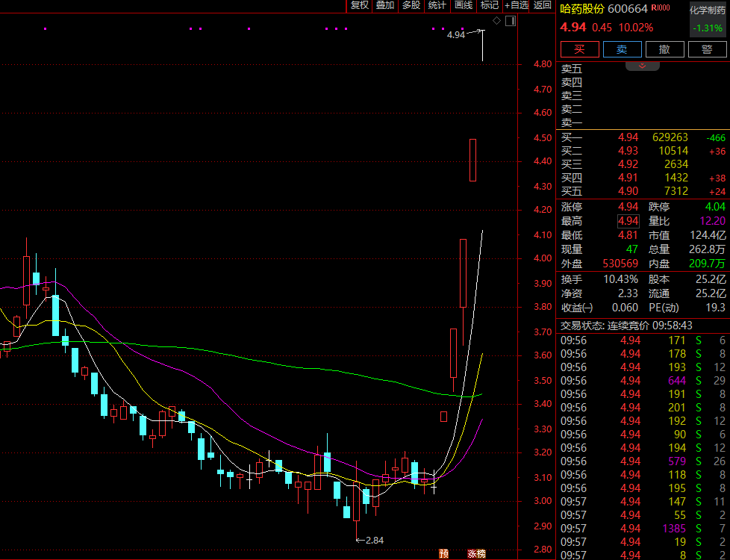730x560 pixels.
Task: Click the PE(动) value 19.3
Action: (x=716, y=308)
